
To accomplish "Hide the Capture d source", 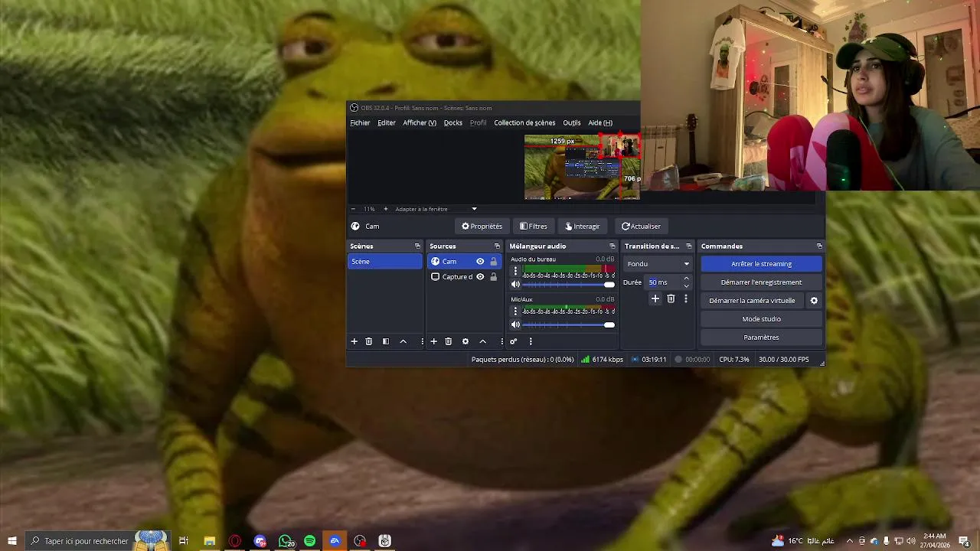I will point(480,277).
